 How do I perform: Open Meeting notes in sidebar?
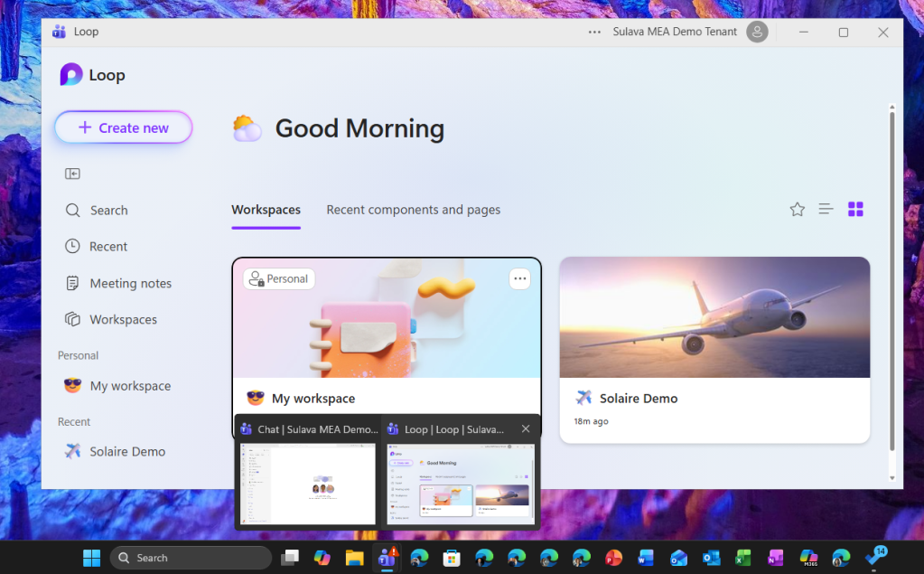tap(130, 283)
